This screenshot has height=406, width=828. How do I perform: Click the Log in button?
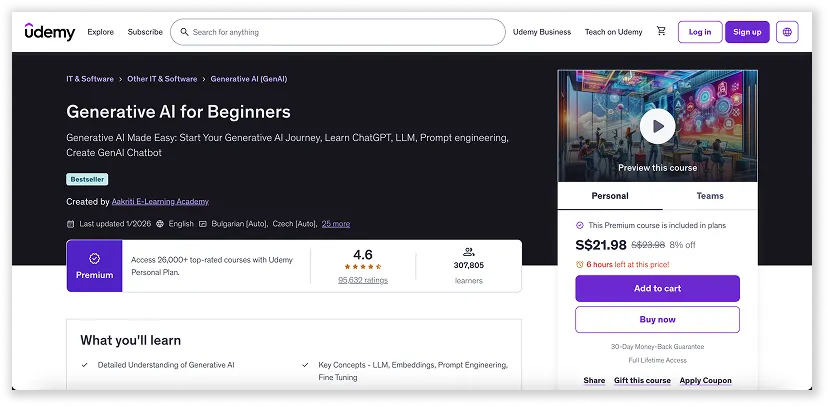coord(700,32)
